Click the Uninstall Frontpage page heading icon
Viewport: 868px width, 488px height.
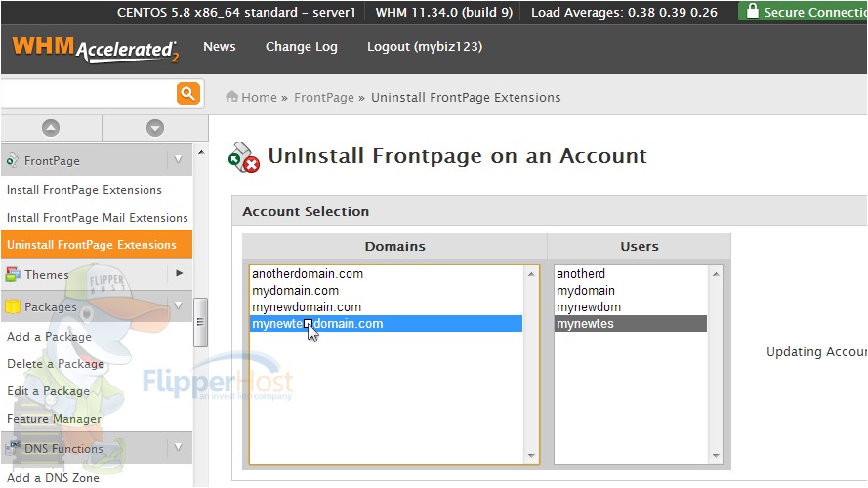(243, 158)
